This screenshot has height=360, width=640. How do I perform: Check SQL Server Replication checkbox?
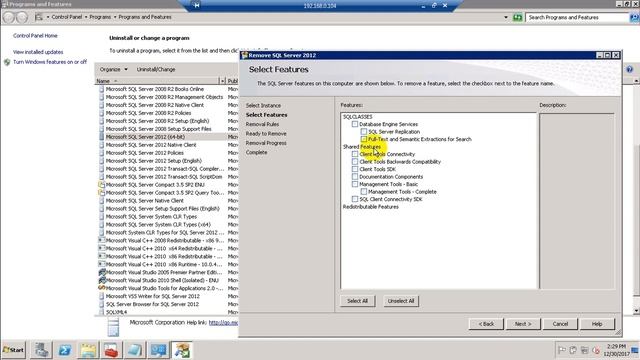(x=364, y=131)
